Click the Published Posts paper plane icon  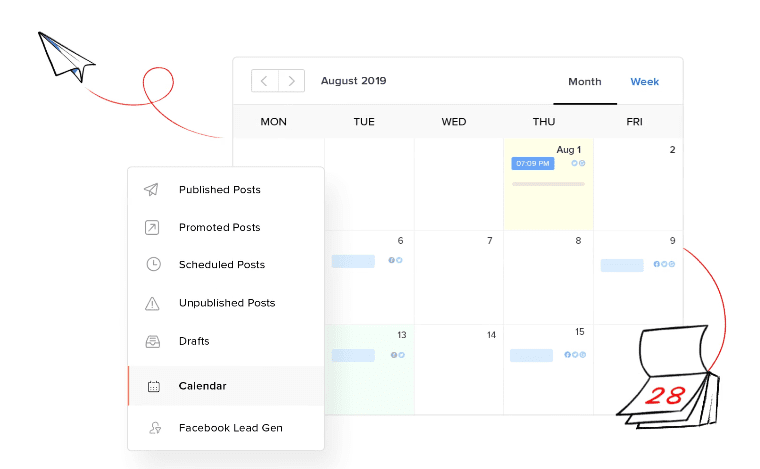[x=151, y=189]
